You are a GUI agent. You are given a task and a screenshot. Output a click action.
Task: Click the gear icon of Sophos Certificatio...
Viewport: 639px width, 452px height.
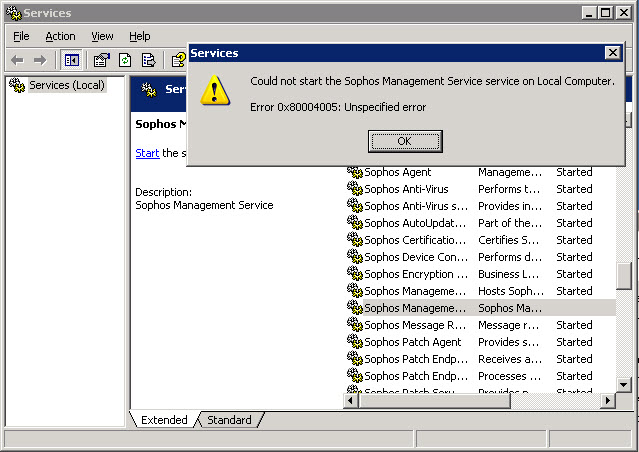pos(355,240)
